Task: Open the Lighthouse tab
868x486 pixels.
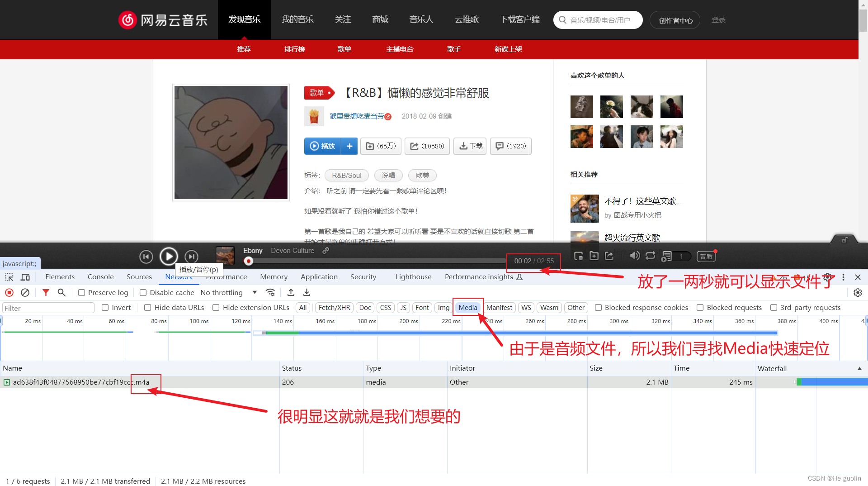Action: pos(413,277)
